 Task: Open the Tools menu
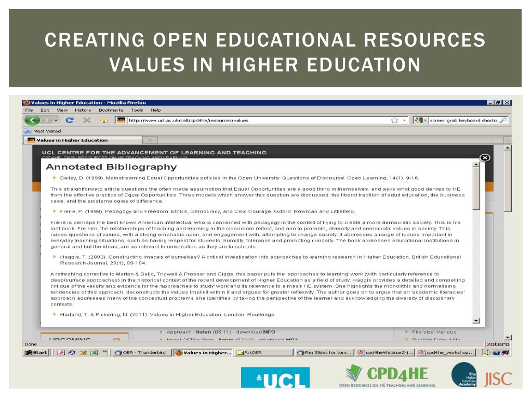pyautogui.click(x=137, y=110)
